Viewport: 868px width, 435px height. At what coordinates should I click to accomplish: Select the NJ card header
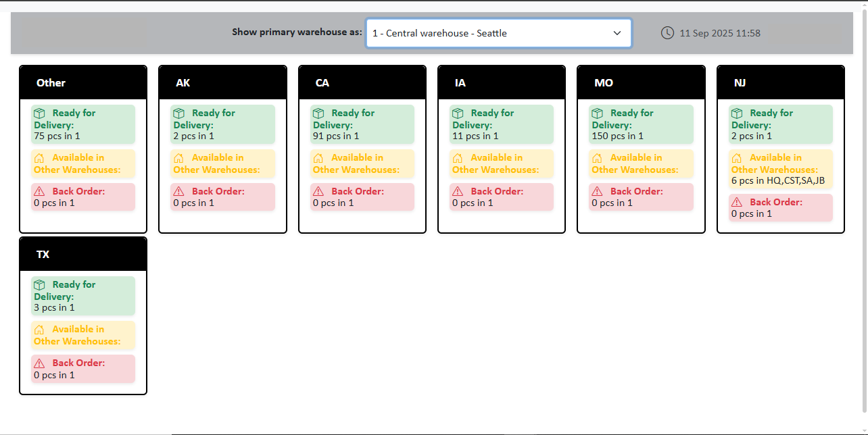(781, 82)
